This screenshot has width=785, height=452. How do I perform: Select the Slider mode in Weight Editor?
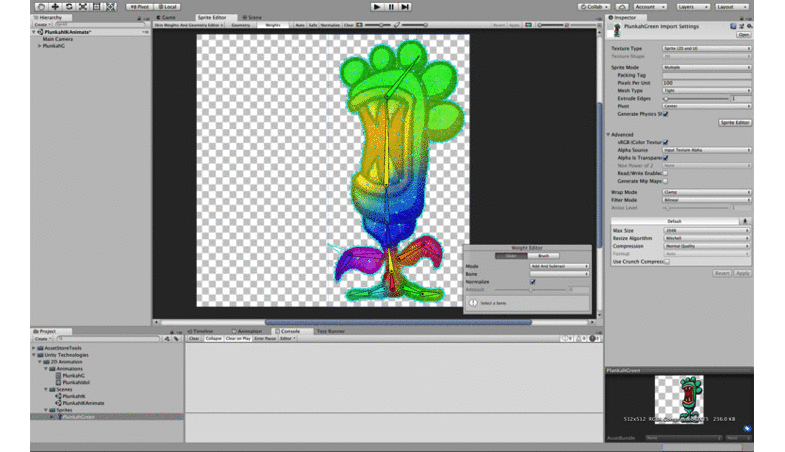(x=511, y=256)
